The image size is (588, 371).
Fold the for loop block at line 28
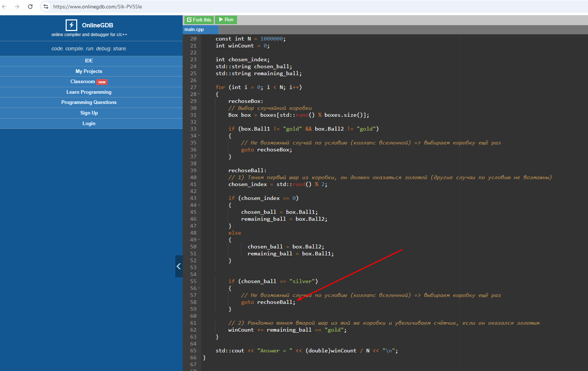(199, 94)
